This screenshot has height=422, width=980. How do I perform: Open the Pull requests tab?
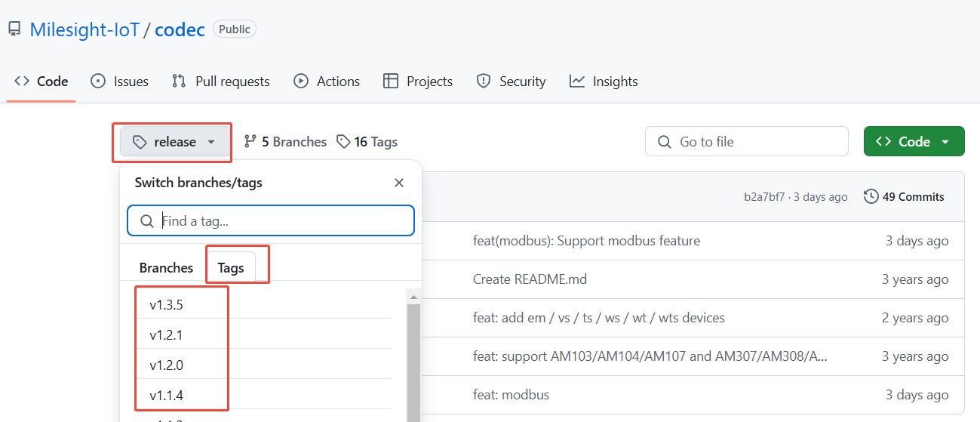point(220,81)
